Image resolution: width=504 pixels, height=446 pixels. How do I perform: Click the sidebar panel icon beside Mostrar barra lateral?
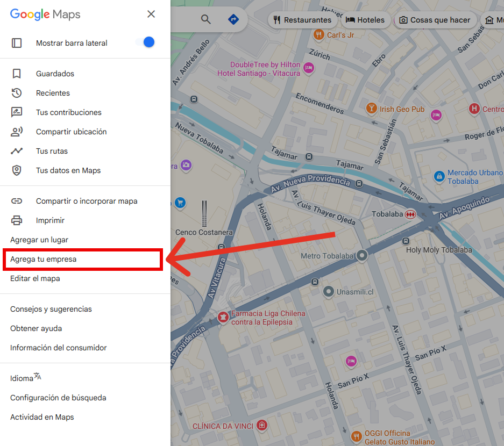pyautogui.click(x=17, y=43)
